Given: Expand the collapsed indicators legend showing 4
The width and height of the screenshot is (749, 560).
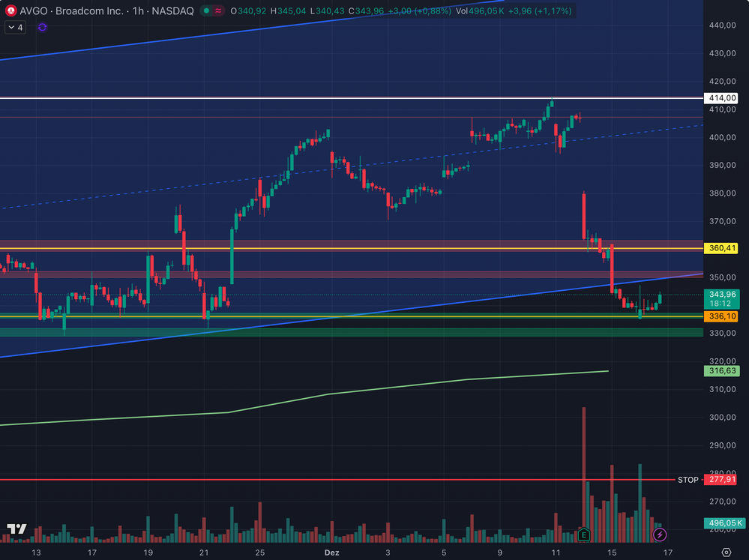Looking at the screenshot, I should pyautogui.click(x=15, y=27).
